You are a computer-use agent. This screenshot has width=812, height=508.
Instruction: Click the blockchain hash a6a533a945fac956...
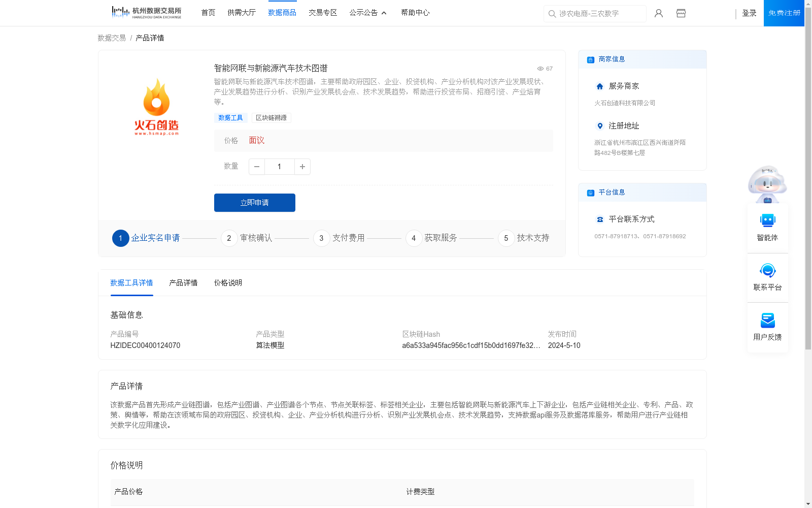pos(471,345)
